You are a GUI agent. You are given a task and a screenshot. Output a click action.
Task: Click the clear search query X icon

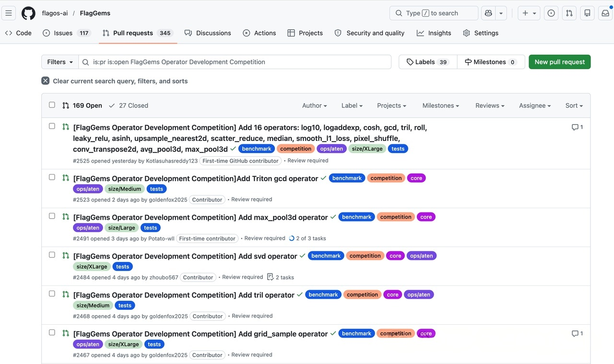click(46, 81)
